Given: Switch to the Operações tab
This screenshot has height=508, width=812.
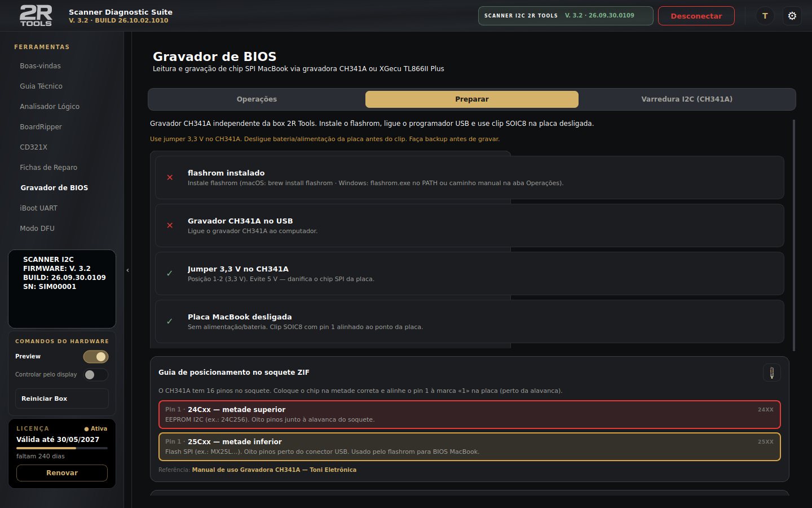Looking at the screenshot, I should click(257, 99).
